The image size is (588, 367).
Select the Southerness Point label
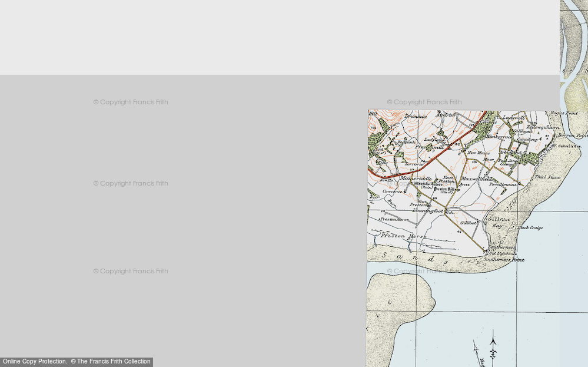504,259
